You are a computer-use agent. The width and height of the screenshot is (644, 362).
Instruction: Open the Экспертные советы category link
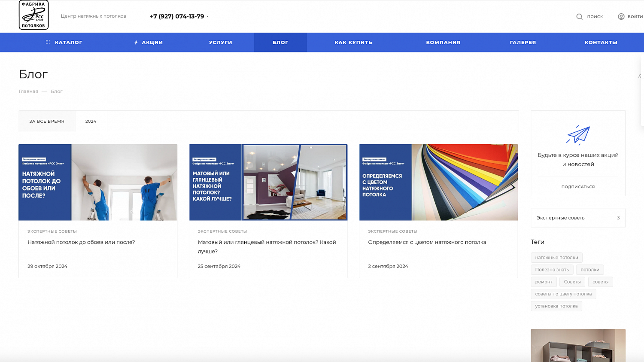point(578,218)
